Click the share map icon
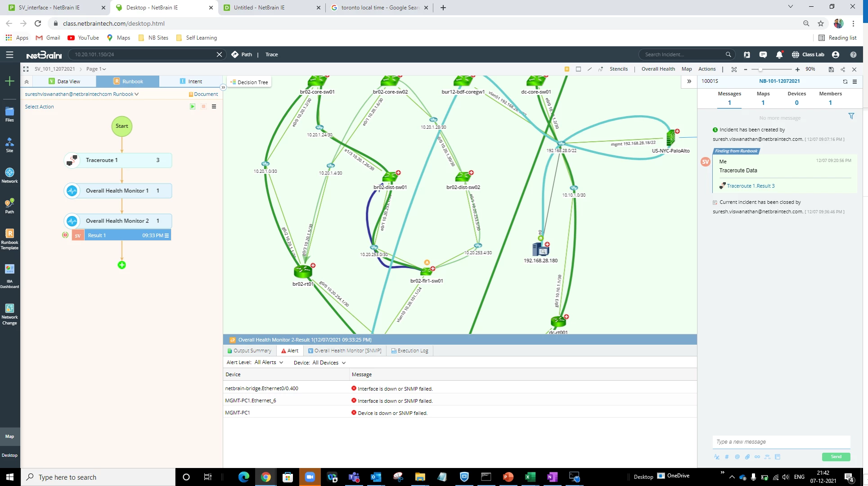The width and height of the screenshot is (868, 486). pyautogui.click(x=843, y=69)
